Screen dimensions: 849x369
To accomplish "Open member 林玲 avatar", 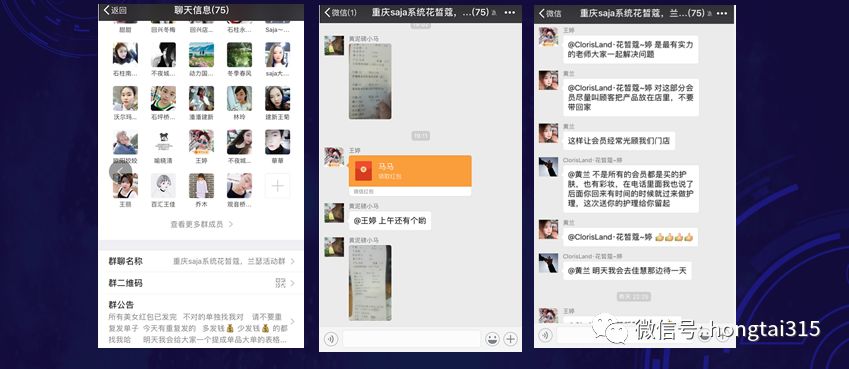I will (239, 98).
